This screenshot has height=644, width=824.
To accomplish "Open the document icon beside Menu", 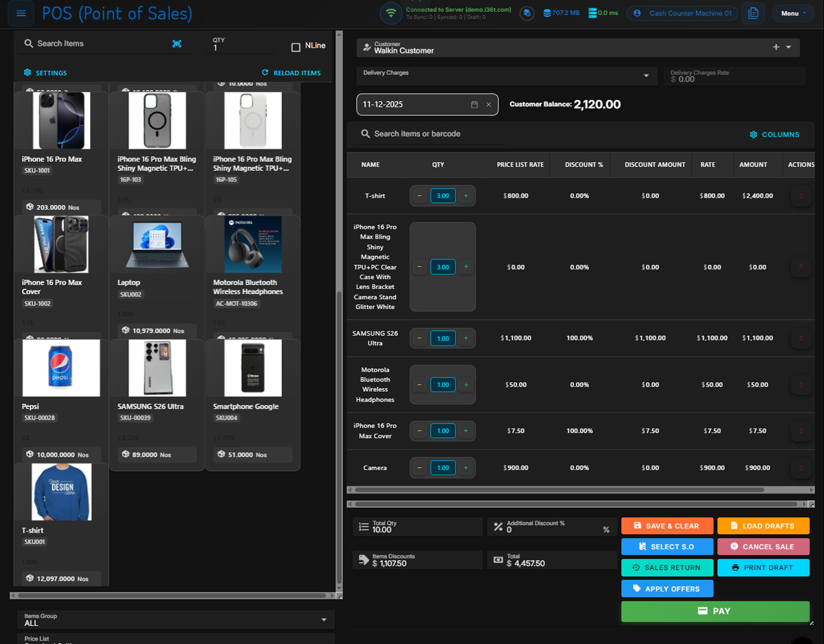I will (753, 13).
